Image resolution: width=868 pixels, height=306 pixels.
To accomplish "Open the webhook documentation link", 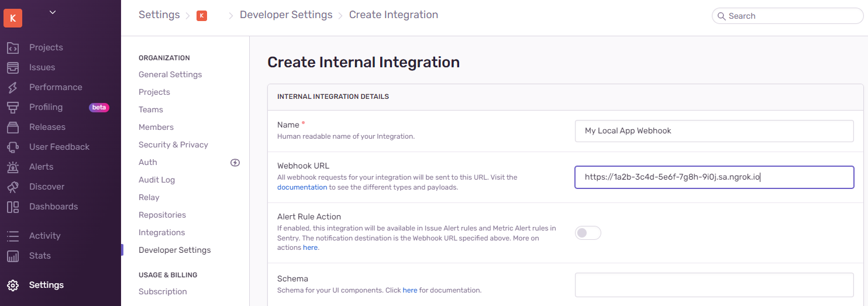I will click(302, 187).
